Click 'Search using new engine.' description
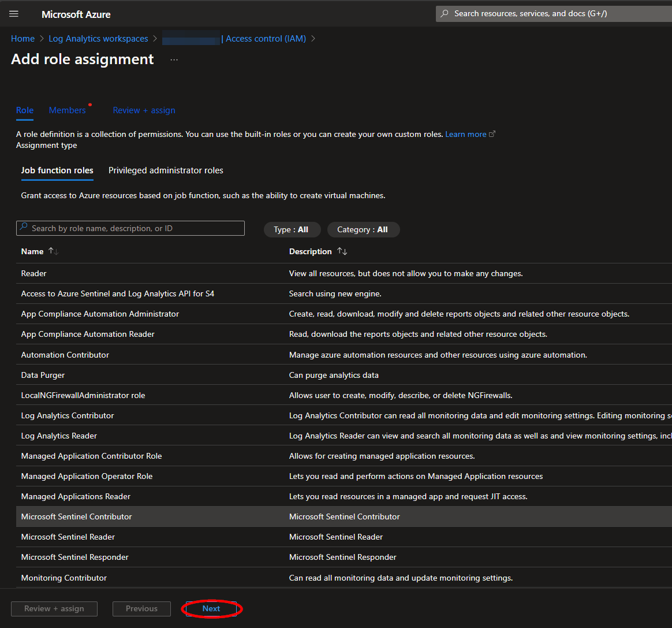This screenshot has height=628, width=672. pyautogui.click(x=335, y=293)
